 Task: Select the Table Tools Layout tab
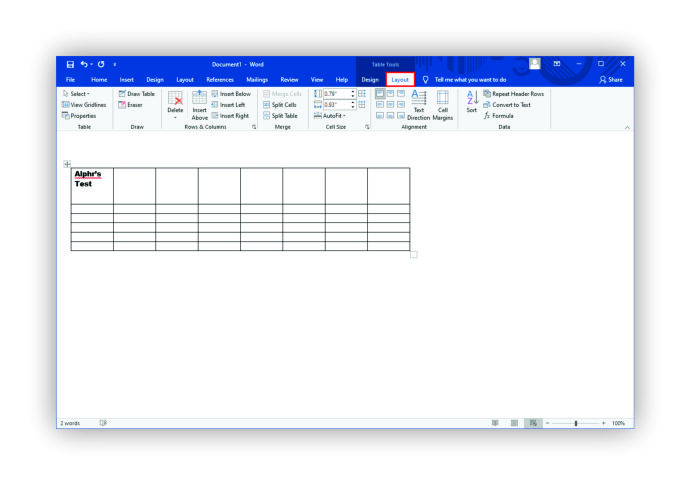[x=400, y=80]
